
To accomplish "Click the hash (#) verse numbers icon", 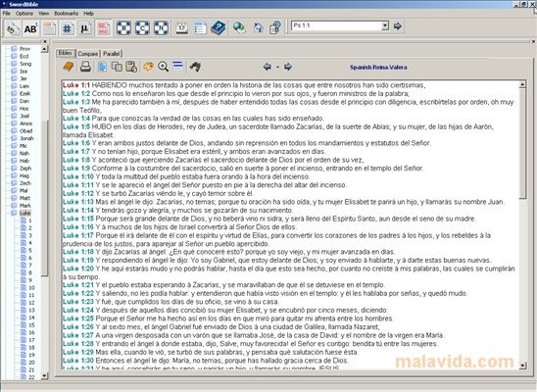I will pos(67,28).
